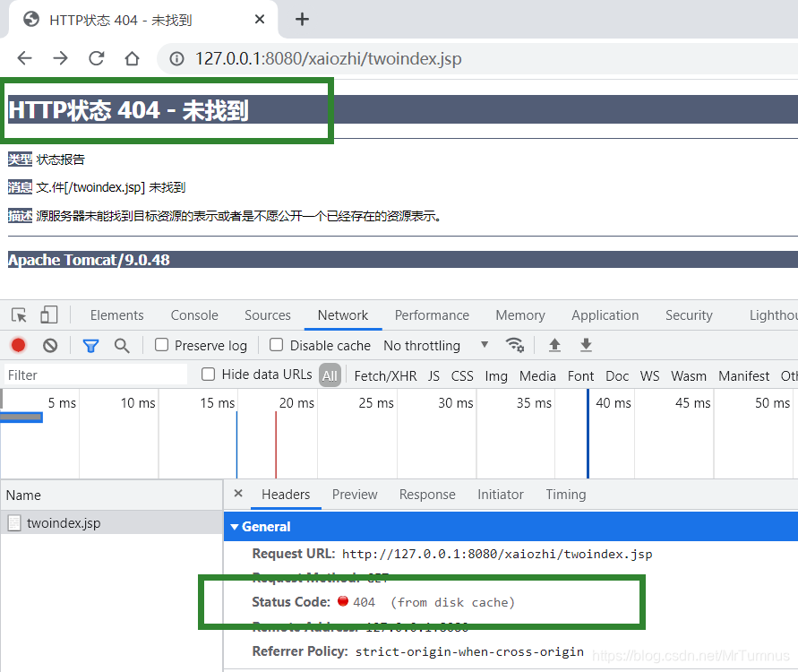Filter requests by Font

tap(580, 375)
